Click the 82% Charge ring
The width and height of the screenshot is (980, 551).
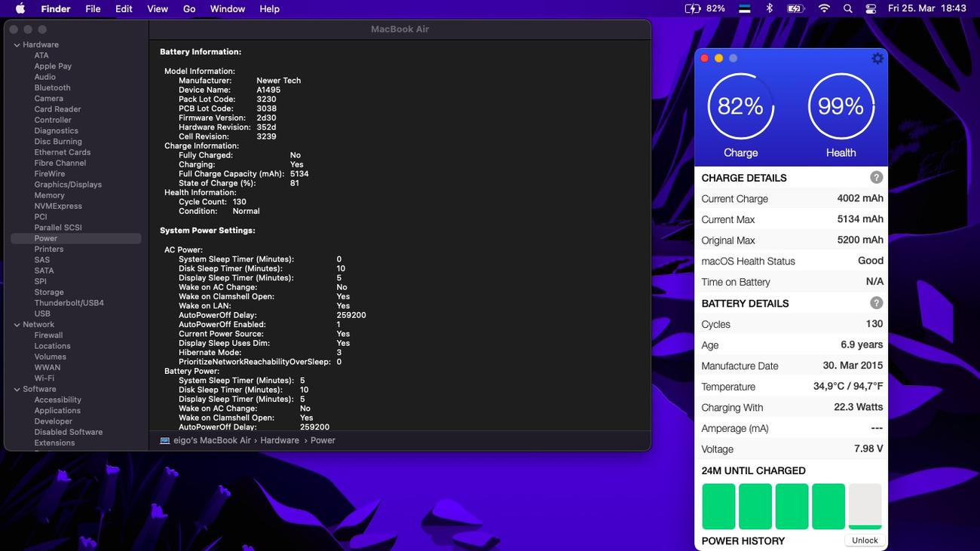tap(740, 106)
